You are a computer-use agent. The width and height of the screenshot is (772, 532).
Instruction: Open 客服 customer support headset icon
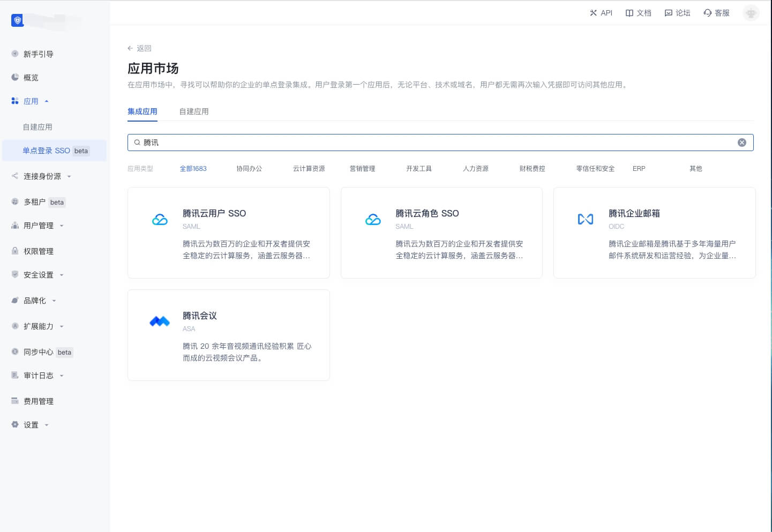click(708, 13)
